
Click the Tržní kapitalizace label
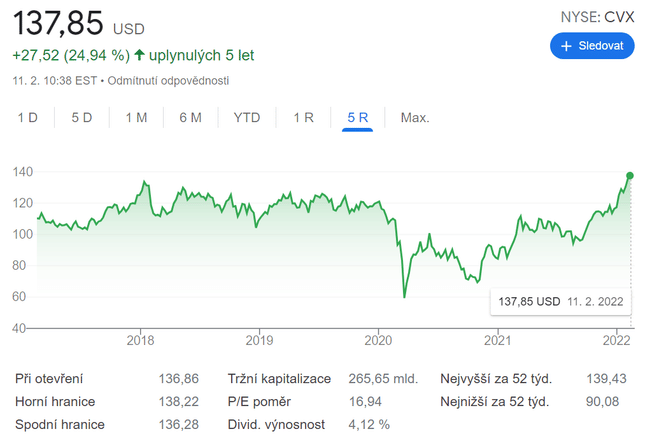[279, 379]
